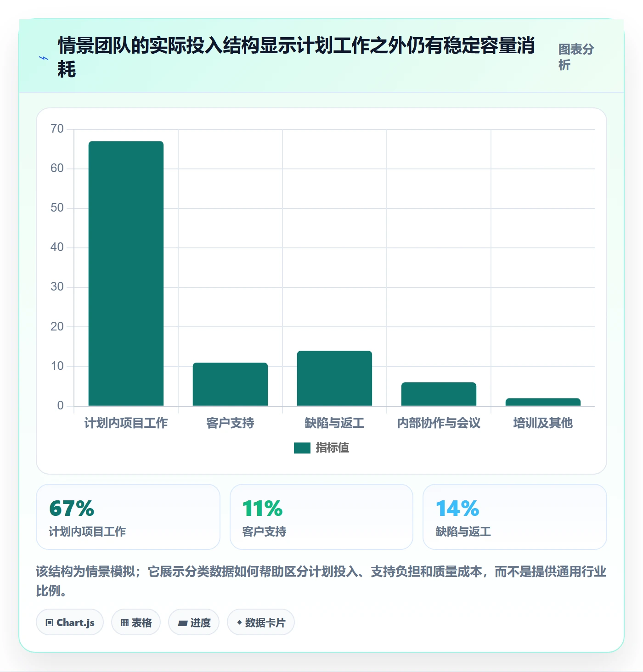The width and height of the screenshot is (643, 672).
Task: Select the 内部协作与会议 bar in the chart
Action: pyautogui.click(x=439, y=394)
